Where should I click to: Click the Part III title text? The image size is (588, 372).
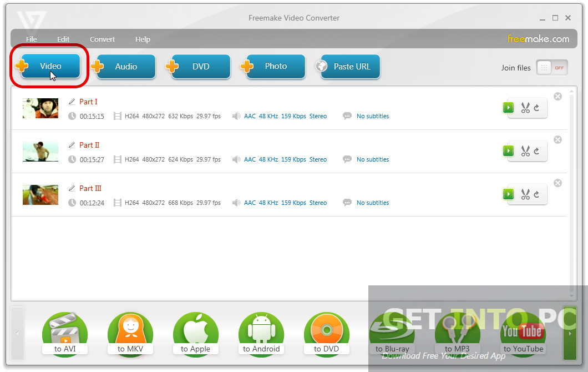tap(90, 188)
